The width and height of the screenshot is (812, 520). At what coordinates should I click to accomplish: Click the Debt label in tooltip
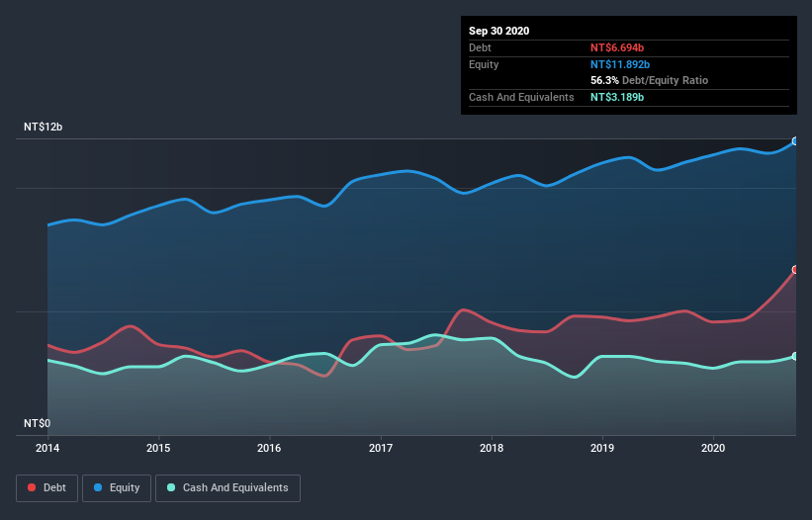pyautogui.click(x=480, y=47)
